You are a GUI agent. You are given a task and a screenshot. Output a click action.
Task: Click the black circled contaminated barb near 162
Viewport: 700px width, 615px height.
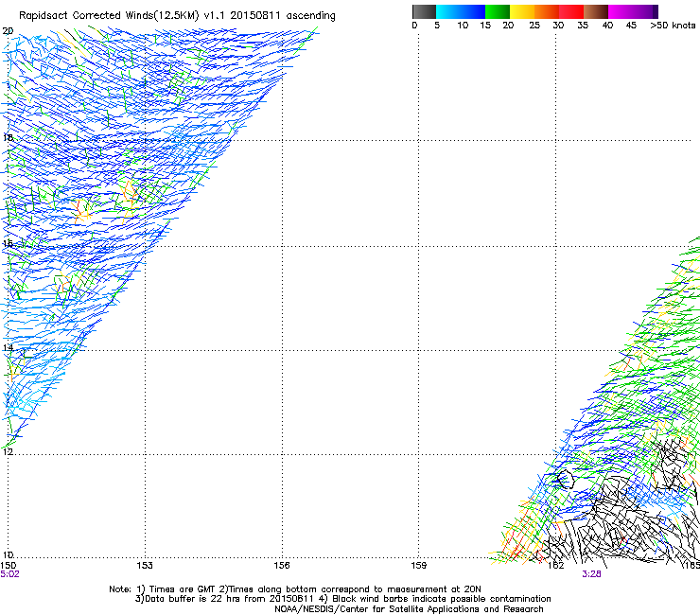pos(565,479)
